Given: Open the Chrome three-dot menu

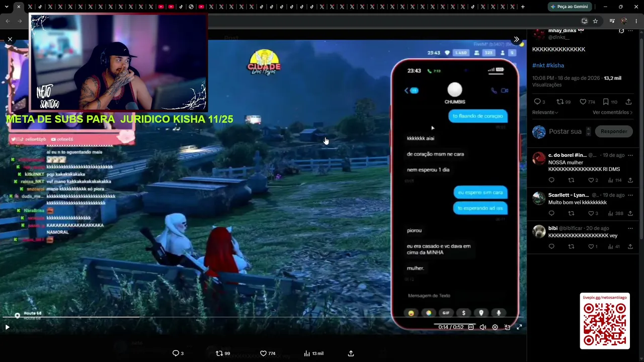Looking at the screenshot, I should (x=636, y=21).
